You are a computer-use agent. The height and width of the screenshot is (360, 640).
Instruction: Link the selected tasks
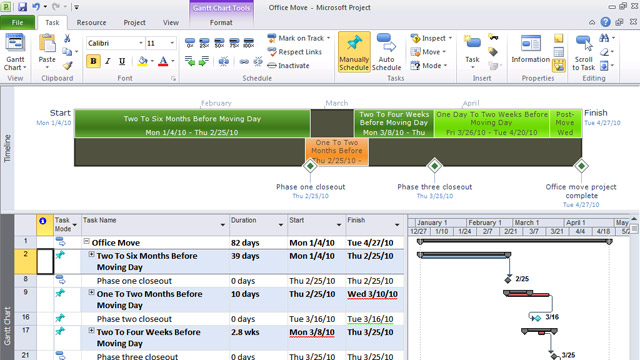[x=244, y=62]
